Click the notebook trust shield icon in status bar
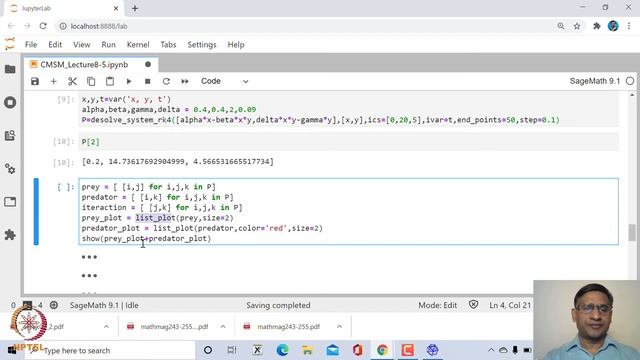 coord(473,305)
